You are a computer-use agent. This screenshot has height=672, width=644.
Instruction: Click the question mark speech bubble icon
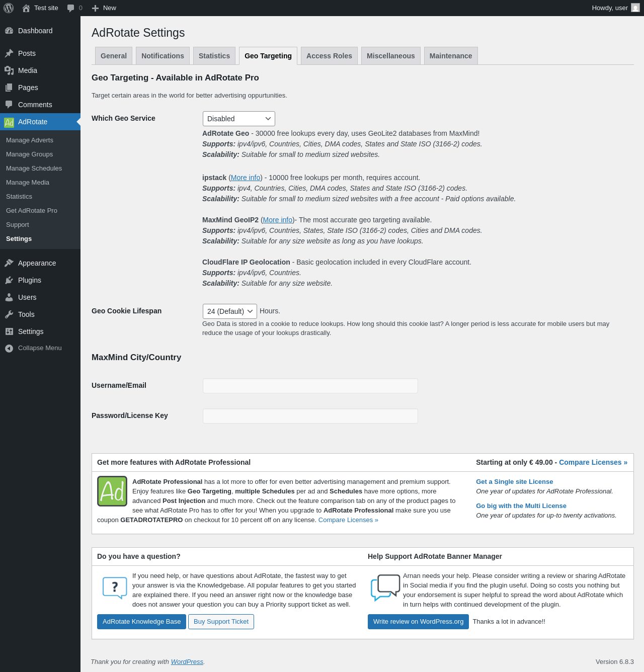pos(115,587)
